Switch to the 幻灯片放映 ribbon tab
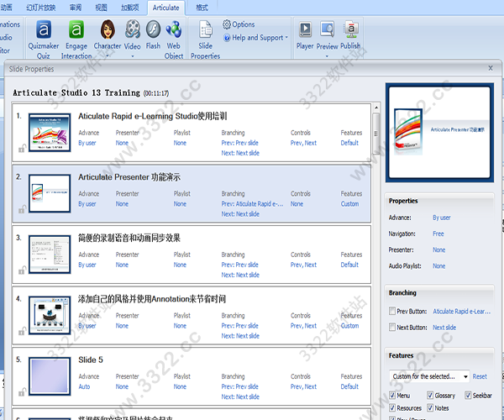Screen dimensions: 504x420 tap(41, 8)
